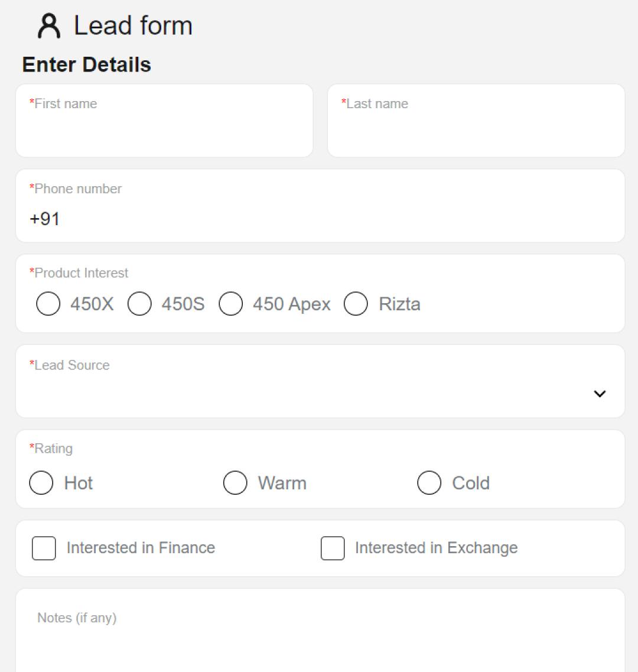638x672 pixels.
Task: Focus the Last name input field
Action: click(x=476, y=121)
